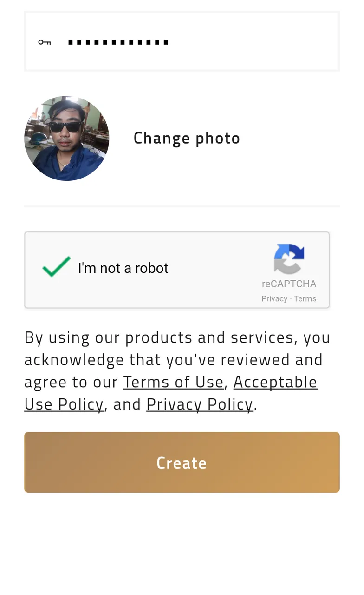Click the key icon in password field
Viewport: 364px width, 595px height.
click(45, 42)
